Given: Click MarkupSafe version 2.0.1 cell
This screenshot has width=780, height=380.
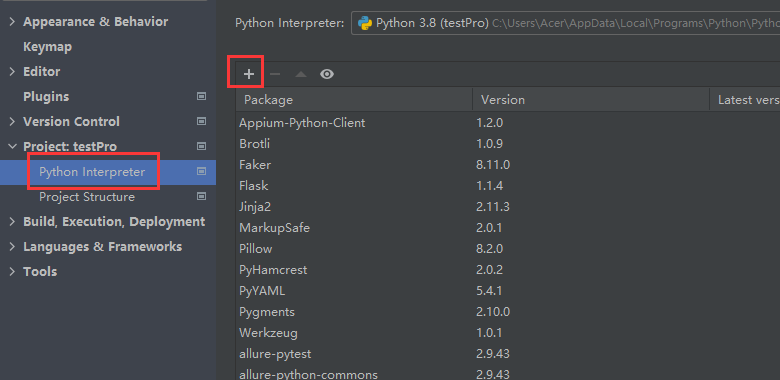Looking at the screenshot, I should click(x=489, y=228).
